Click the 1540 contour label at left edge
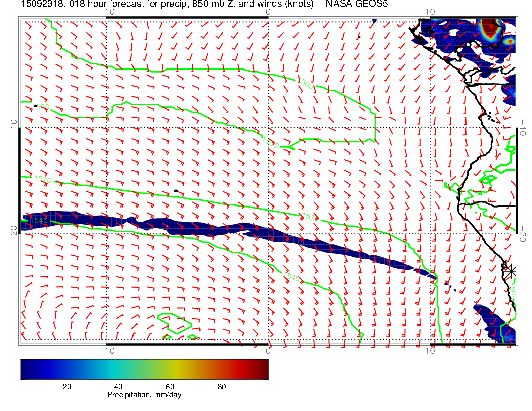The image size is (532, 411). point(38,221)
